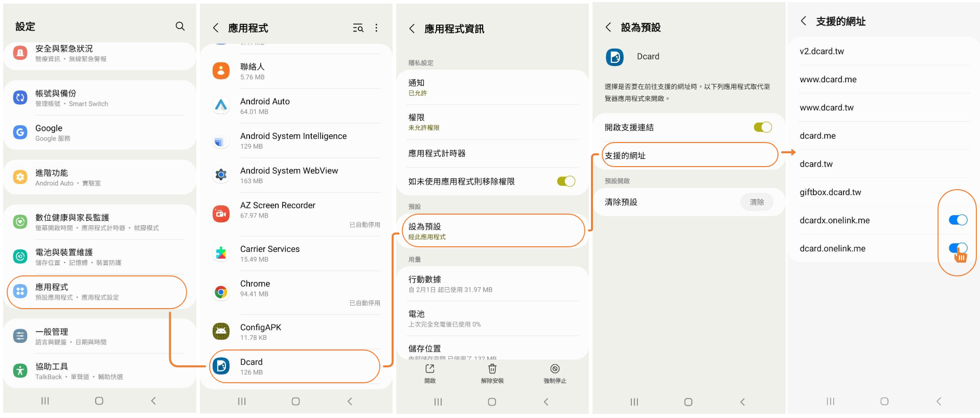980x418 pixels.
Task: Open 應用程式 settings menu item
Action: point(97,292)
